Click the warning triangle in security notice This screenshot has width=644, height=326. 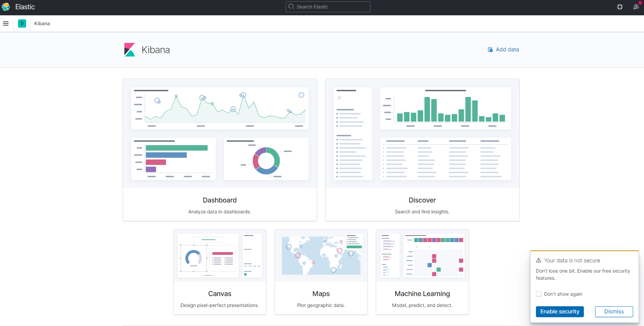pos(539,260)
